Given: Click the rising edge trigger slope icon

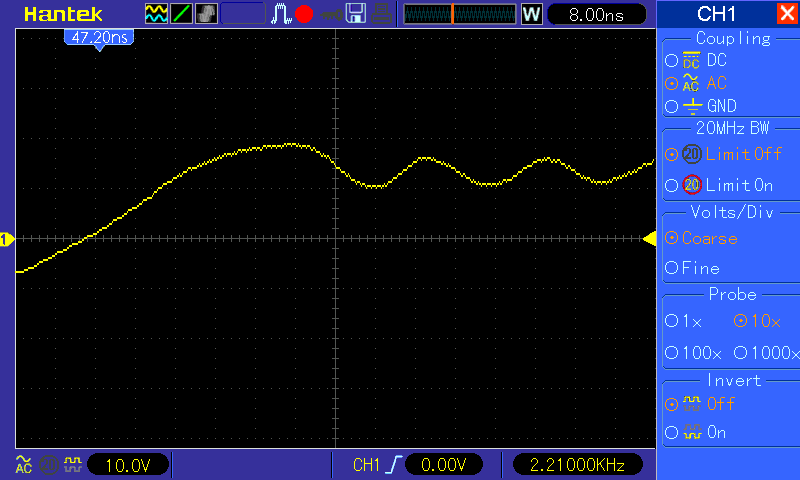Looking at the screenshot, I should 393,465.
